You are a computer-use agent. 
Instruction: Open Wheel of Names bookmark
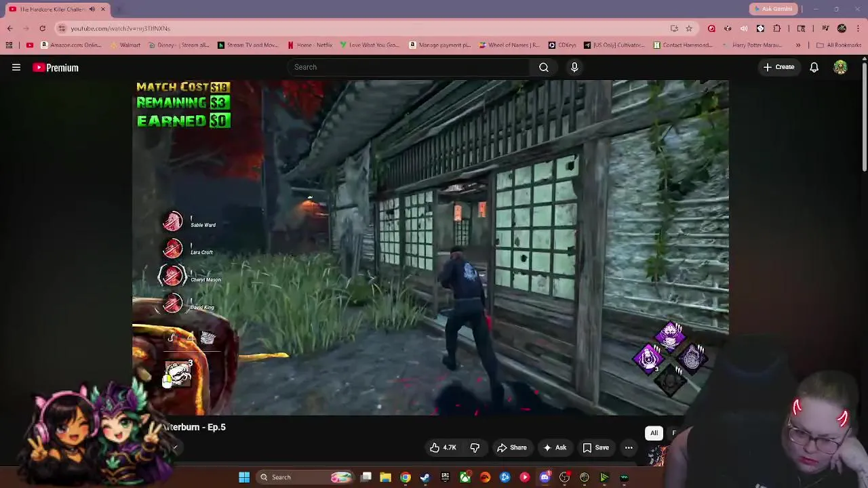tap(509, 45)
